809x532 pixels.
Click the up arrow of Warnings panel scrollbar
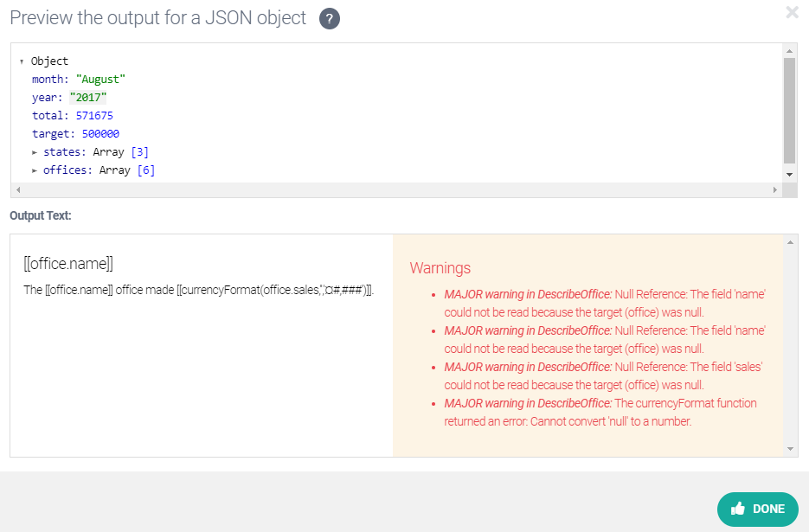tap(788, 242)
